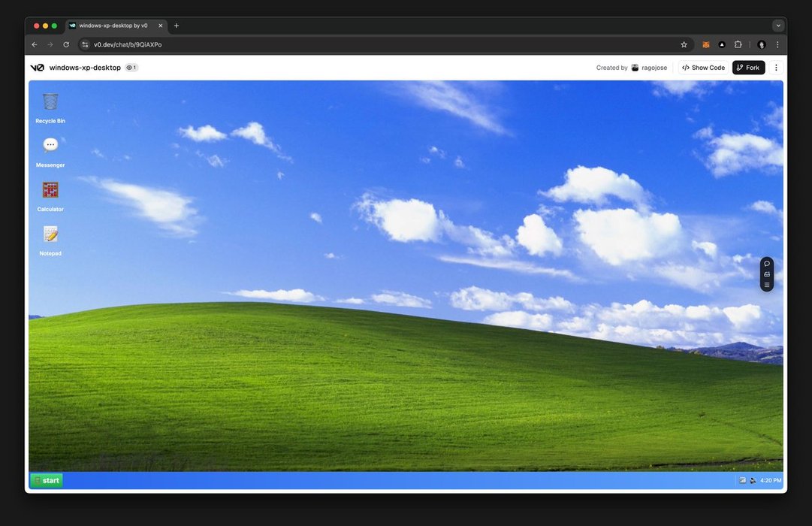Viewport: 812px width, 526px height.
Task: Click the v0 logo in header
Action: [x=38, y=68]
